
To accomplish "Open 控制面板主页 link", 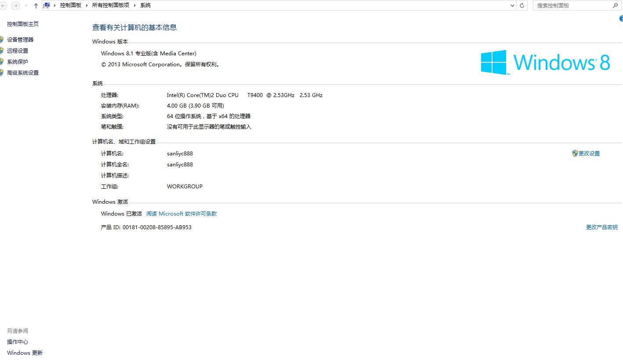I will [x=23, y=24].
